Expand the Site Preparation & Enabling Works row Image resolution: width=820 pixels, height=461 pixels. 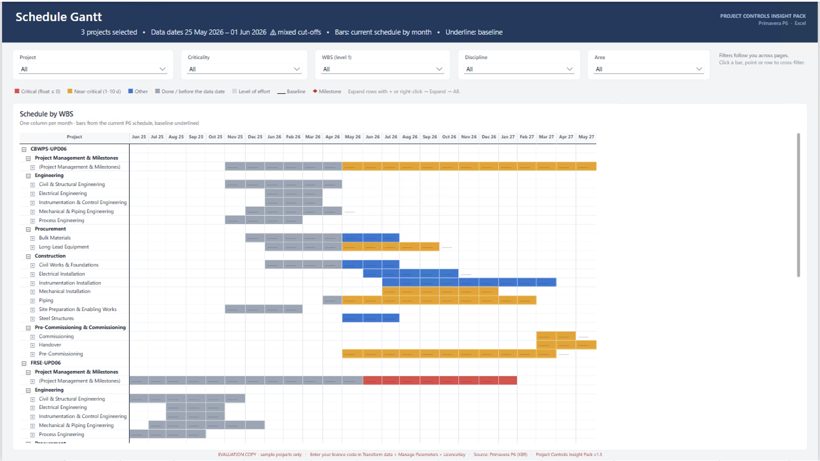(32, 309)
